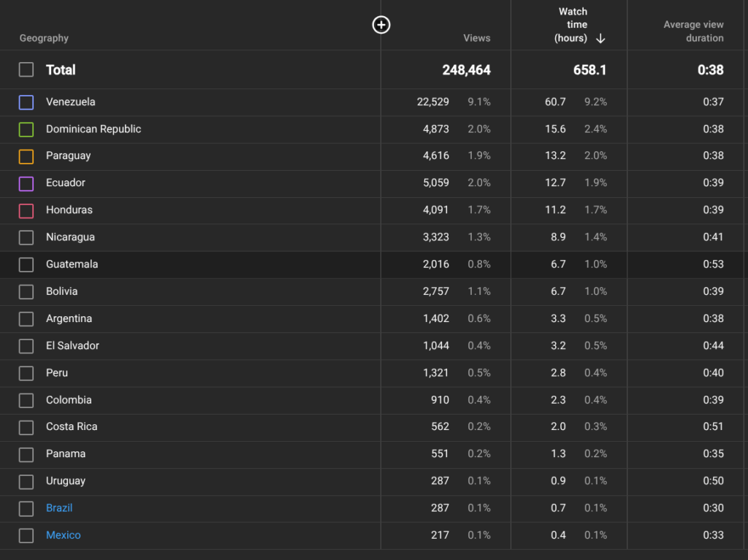
Task: Toggle the red Honduras checkbox
Action: click(26, 210)
